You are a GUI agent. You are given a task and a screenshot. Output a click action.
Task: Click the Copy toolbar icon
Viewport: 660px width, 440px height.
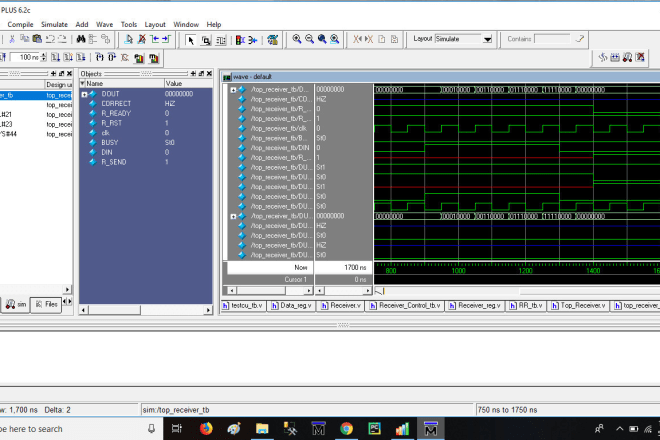pos(24,39)
